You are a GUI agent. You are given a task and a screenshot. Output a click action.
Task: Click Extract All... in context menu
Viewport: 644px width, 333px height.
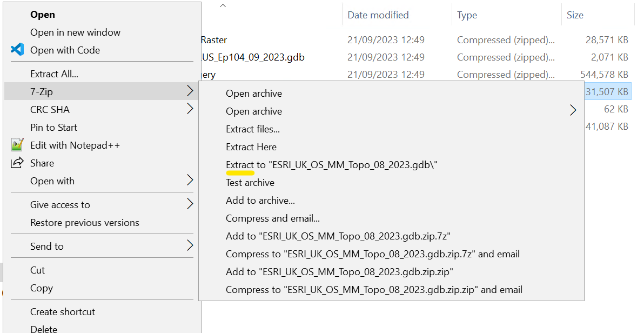click(54, 74)
